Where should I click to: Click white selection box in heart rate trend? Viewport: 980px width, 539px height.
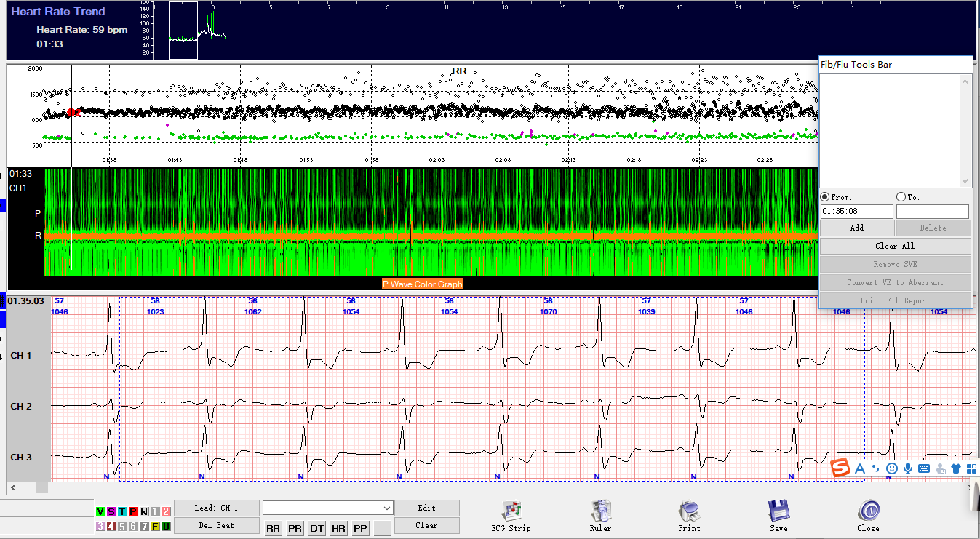coord(183,31)
